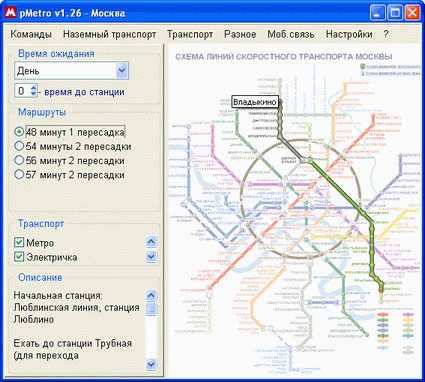Open the Моб.связь menu

pos(291,34)
